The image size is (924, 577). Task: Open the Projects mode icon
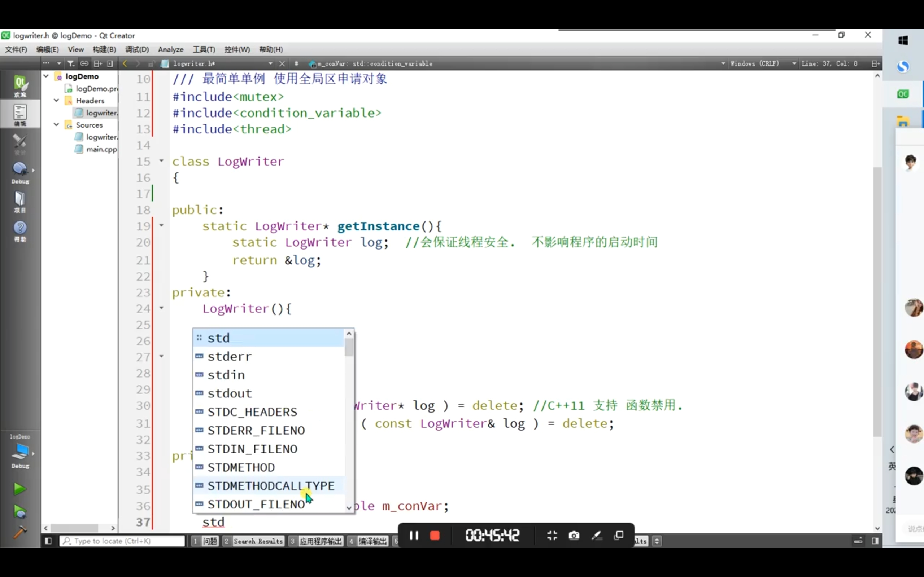[20, 202]
